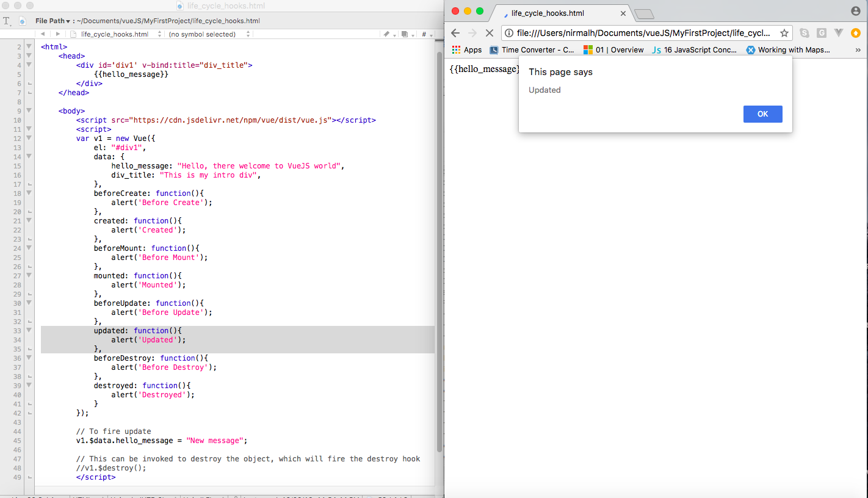Click the gray G extension icon in Chrome
868x498 pixels.
click(822, 33)
